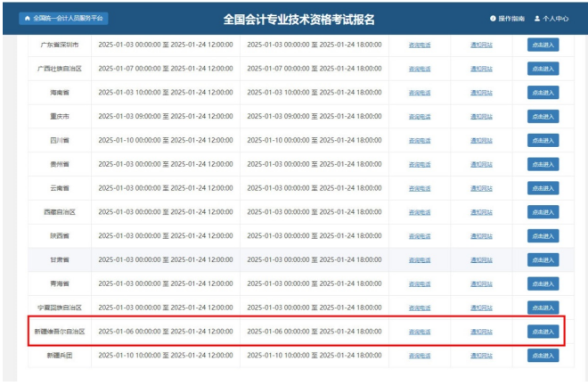Open 通知网站 link for 西藏自治区
Image resolution: width=588 pixels, height=386 pixels.
click(x=480, y=212)
